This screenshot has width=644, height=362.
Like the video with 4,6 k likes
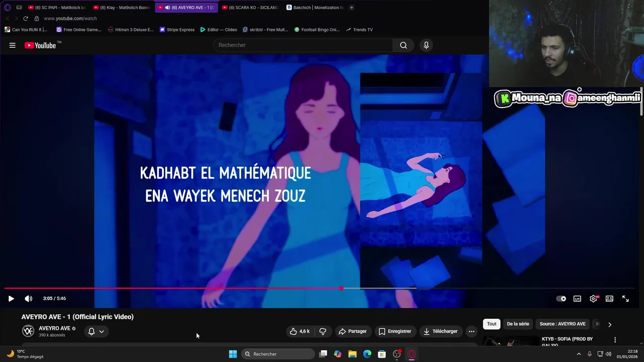coord(299,331)
